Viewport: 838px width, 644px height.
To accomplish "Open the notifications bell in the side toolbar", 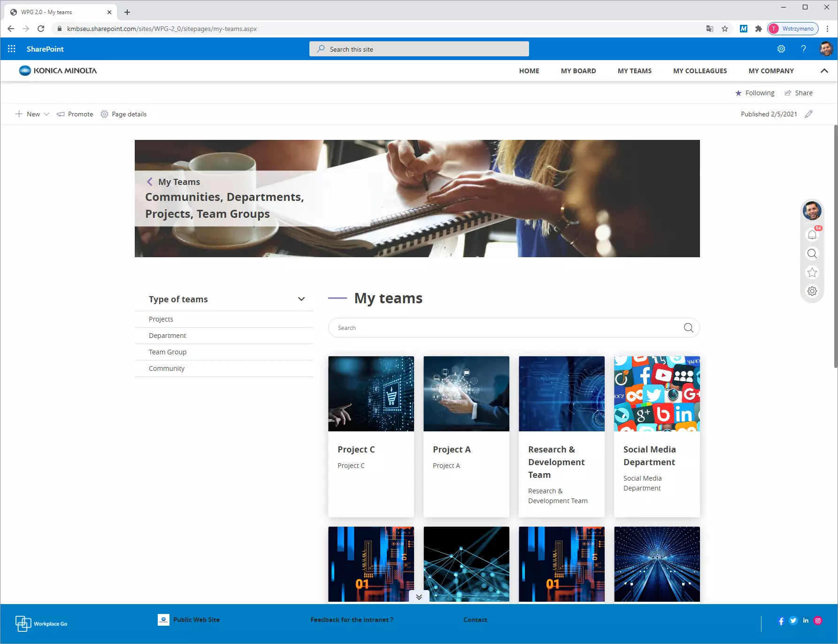I will coord(812,235).
